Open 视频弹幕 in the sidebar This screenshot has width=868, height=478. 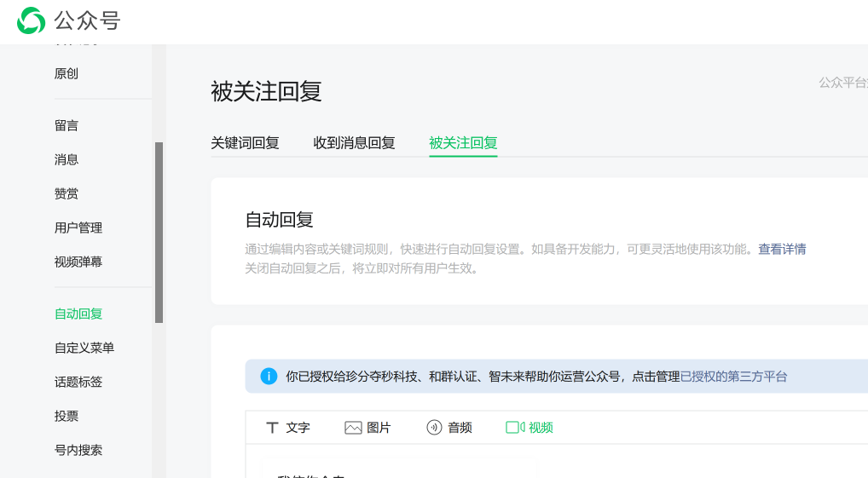[x=78, y=262]
